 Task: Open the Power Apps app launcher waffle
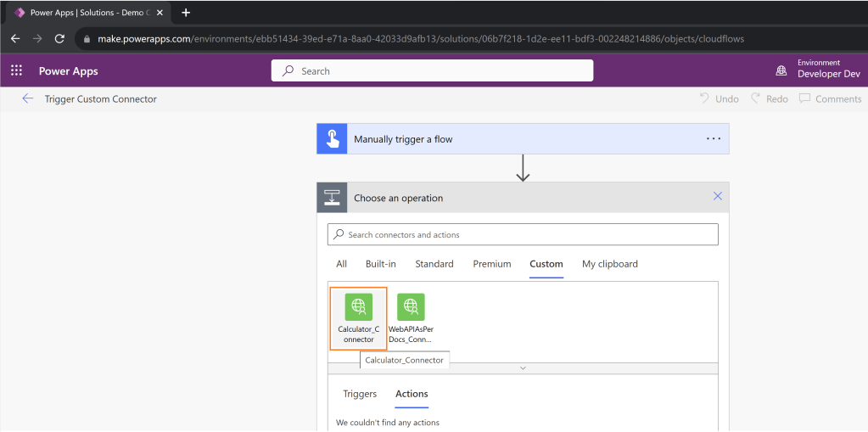pos(16,71)
